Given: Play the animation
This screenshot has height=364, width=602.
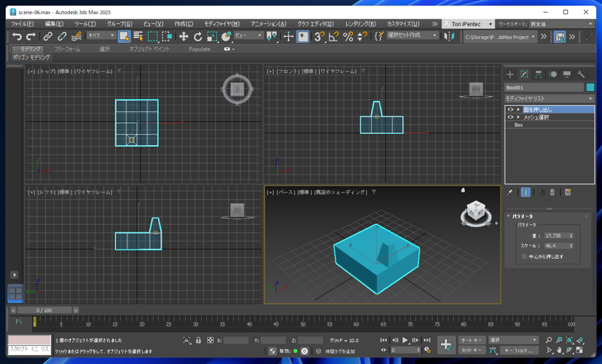Looking at the screenshot, I should 405,340.
